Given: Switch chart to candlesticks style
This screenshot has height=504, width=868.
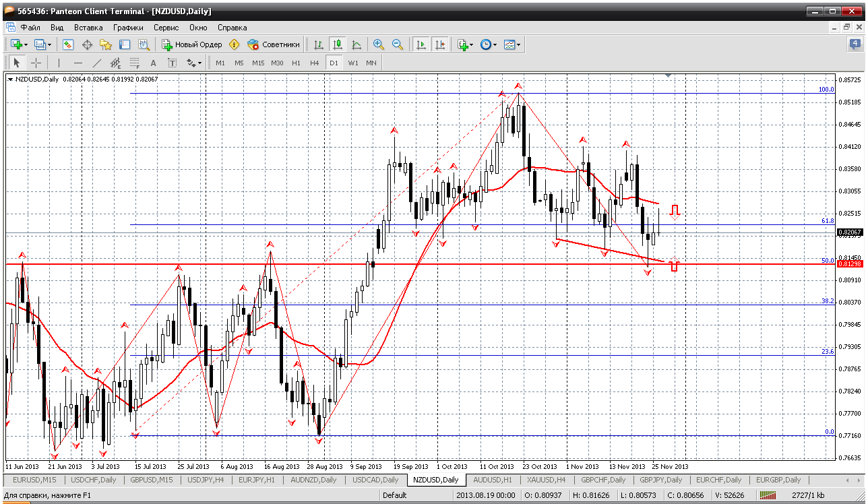Looking at the screenshot, I should coord(338,44).
